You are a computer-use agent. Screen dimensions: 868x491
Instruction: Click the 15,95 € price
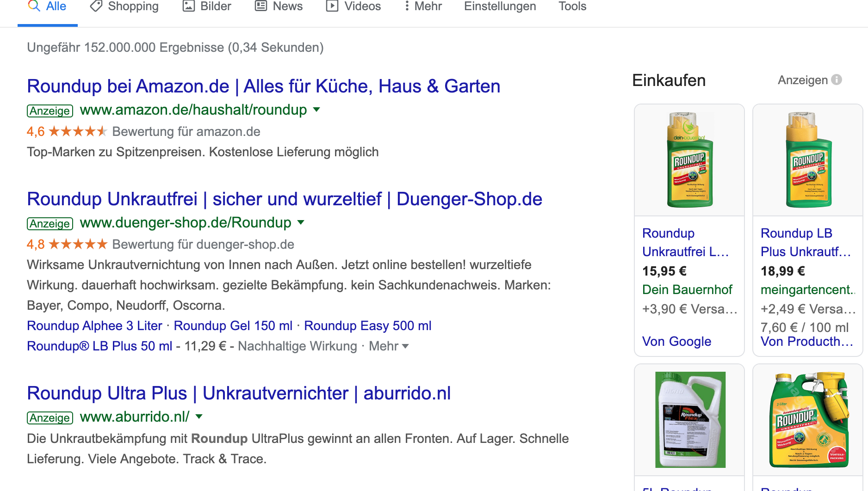[x=664, y=271]
